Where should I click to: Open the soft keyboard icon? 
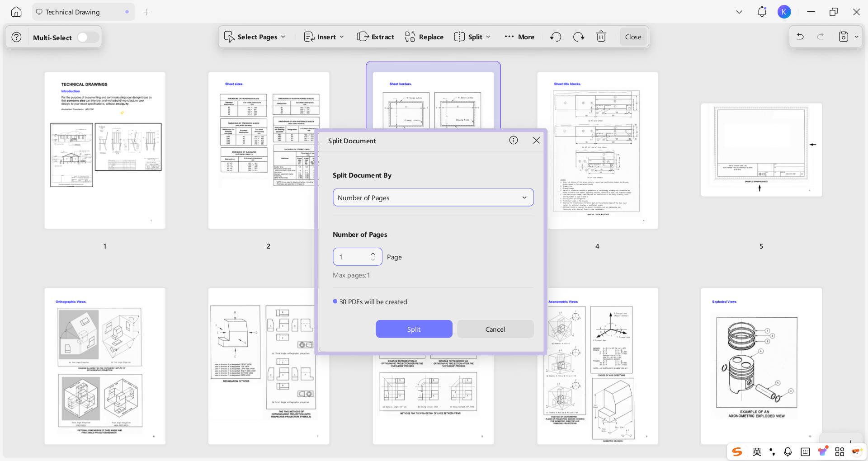click(805, 452)
